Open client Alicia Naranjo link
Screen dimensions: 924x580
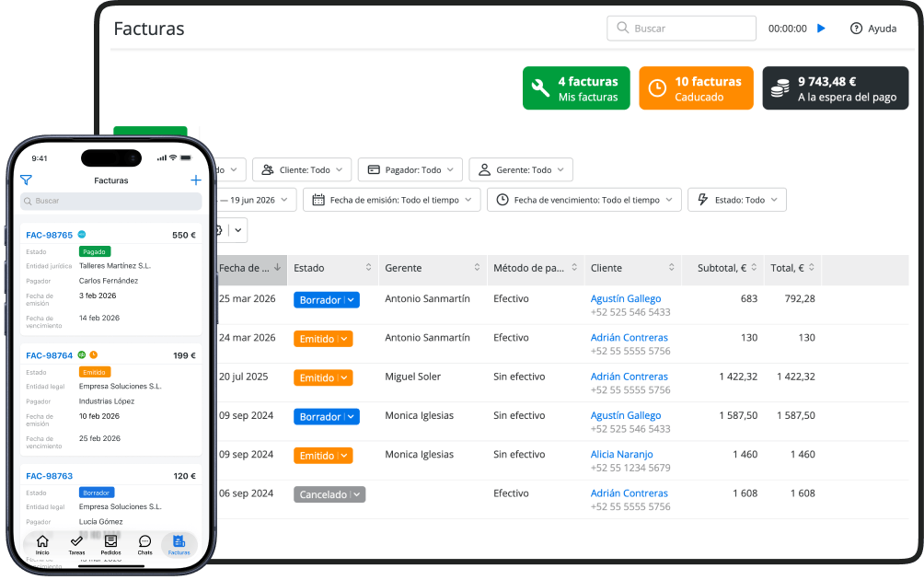tap(622, 455)
